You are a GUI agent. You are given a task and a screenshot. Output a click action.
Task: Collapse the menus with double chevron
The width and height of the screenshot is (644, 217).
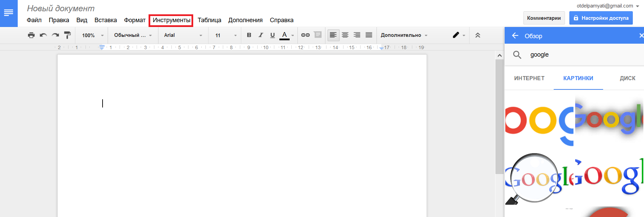478,35
